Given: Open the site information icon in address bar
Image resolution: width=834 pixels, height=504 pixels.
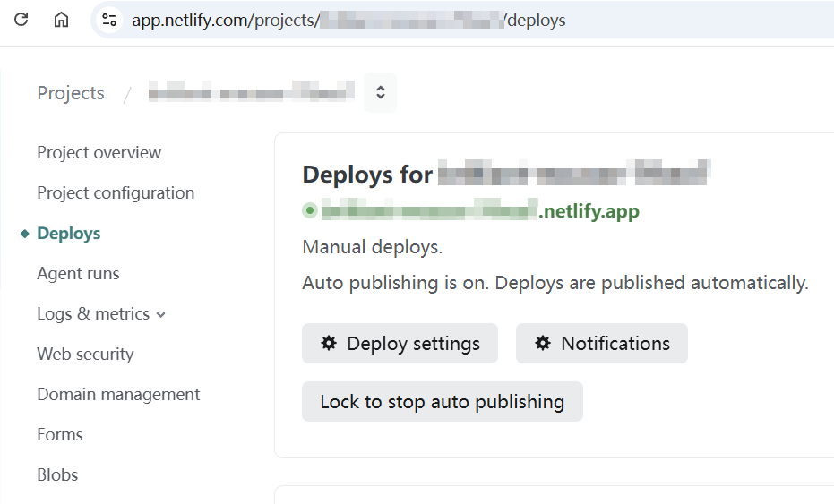Looking at the screenshot, I should pos(109,19).
